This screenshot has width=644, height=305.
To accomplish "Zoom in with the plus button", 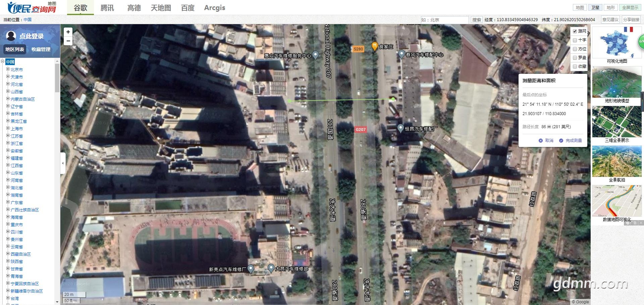I will click(68, 32).
